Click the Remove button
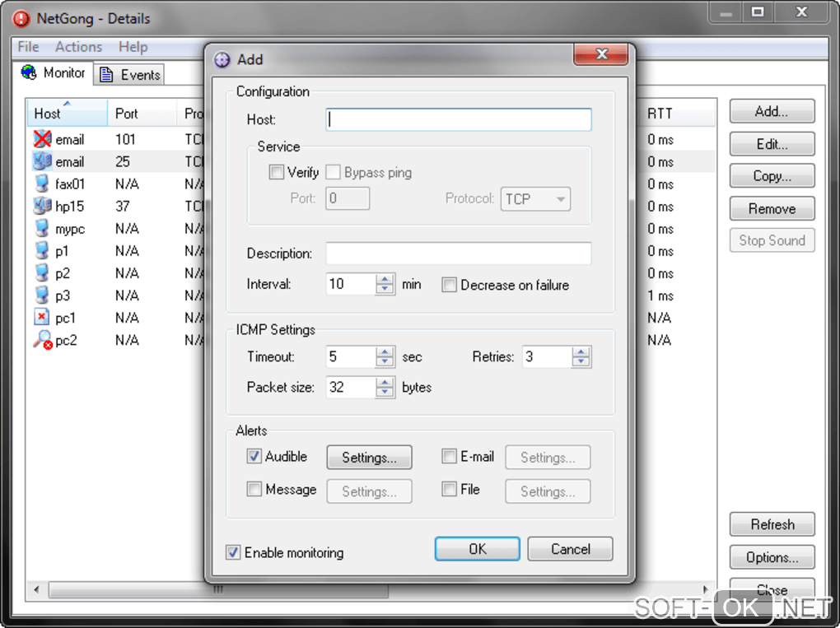The height and width of the screenshot is (628, 840). 772,208
